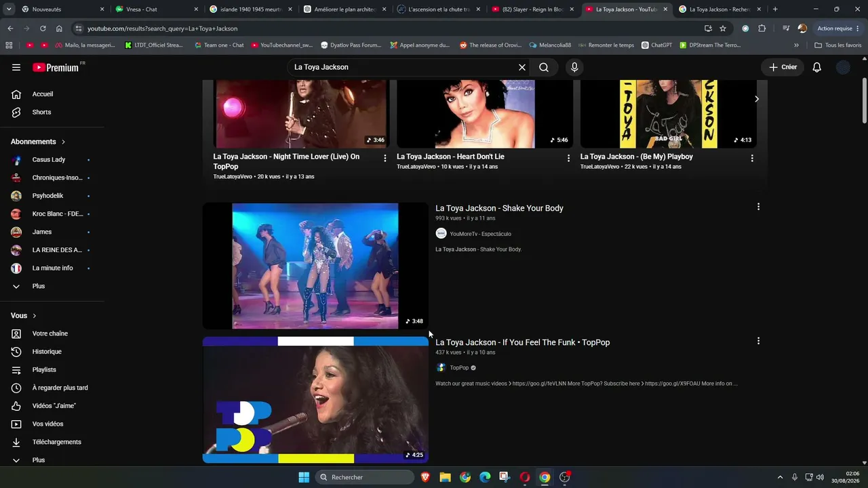Screen dimensions: 868x488
Task: Open the tab search dropdown arrow
Action: (9, 9)
